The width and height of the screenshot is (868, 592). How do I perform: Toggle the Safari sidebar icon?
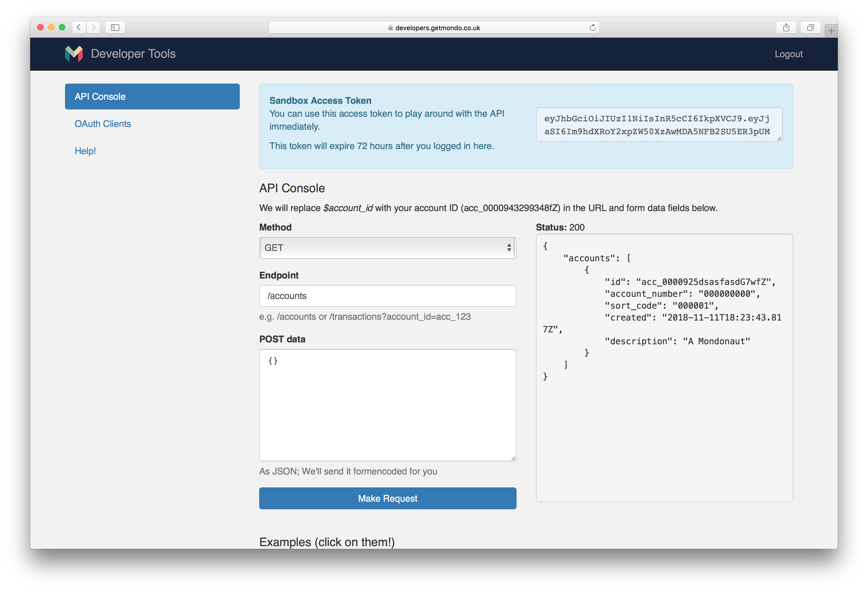pos(115,27)
